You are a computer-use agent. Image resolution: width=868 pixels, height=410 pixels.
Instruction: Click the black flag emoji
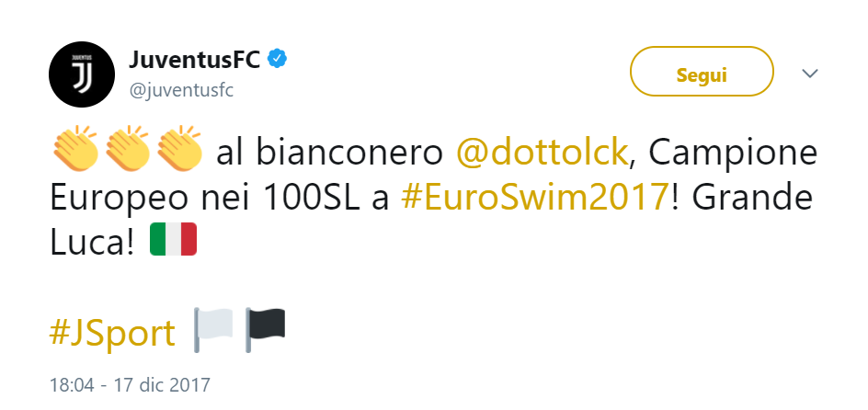tap(265, 330)
